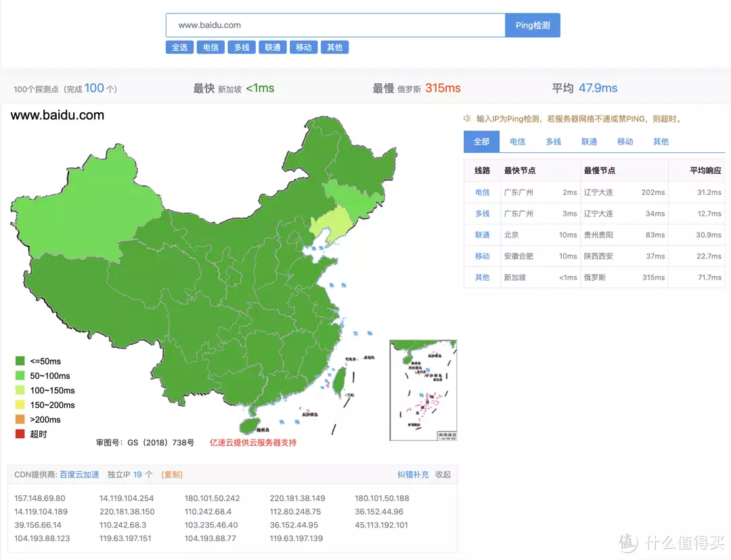Enable the 联通 line filter
This screenshot has width=731, height=560.
(272, 47)
